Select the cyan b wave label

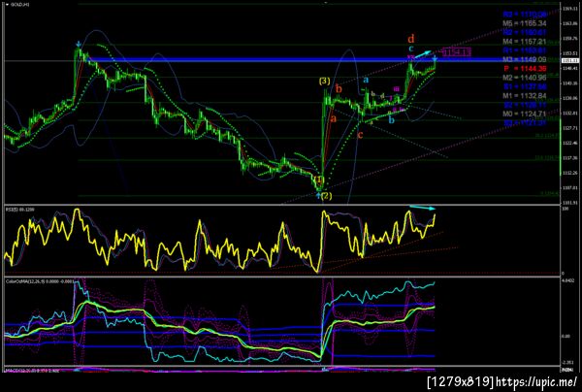(391, 119)
